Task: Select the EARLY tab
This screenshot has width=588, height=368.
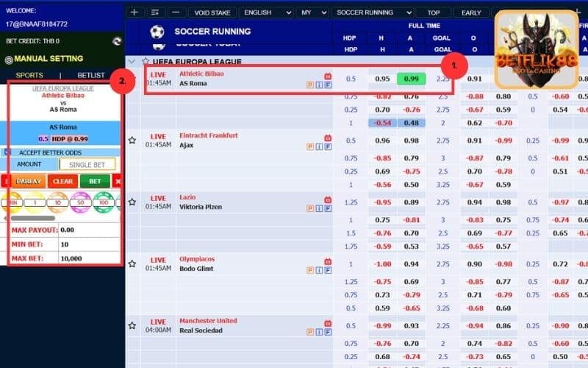Action: tap(471, 13)
